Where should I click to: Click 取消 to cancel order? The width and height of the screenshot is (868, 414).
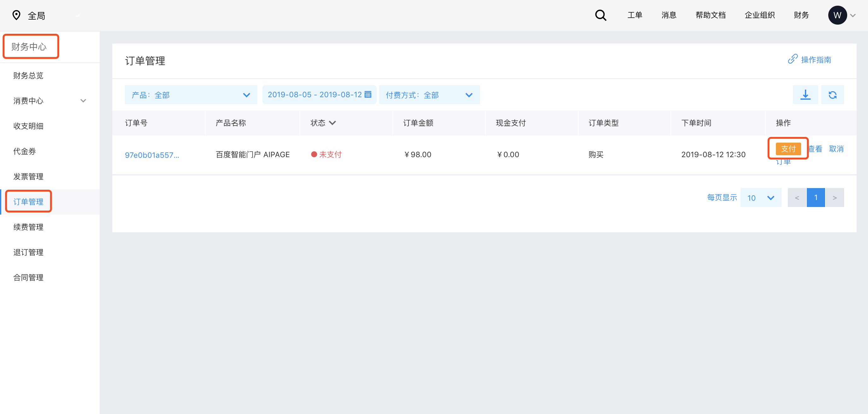point(836,149)
